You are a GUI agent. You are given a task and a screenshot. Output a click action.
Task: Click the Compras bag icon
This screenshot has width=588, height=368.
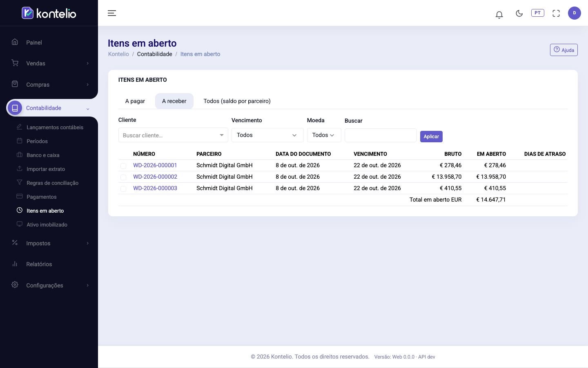coord(15,84)
